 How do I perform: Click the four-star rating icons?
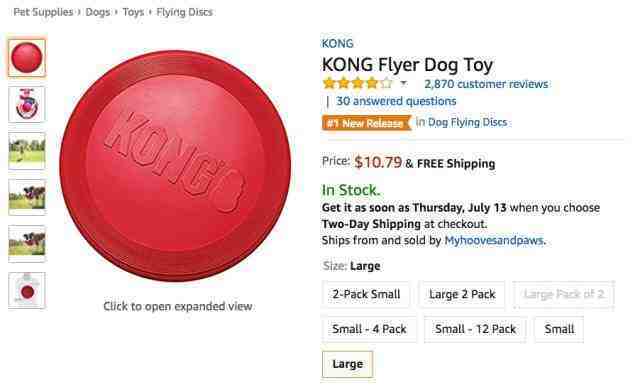point(358,84)
